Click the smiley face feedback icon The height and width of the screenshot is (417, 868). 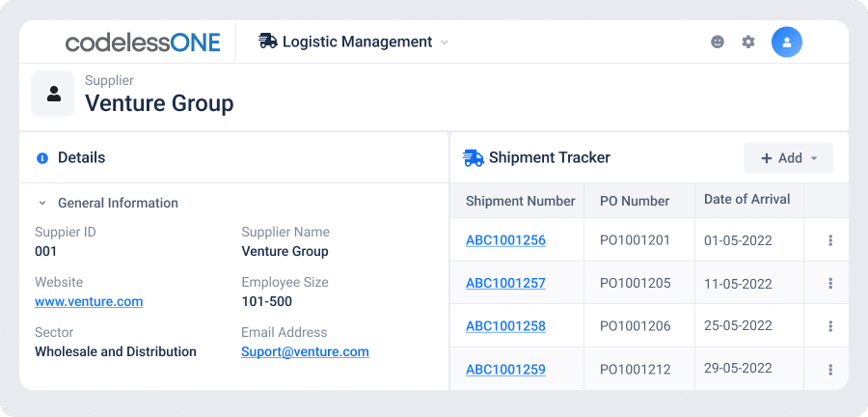(718, 42)
